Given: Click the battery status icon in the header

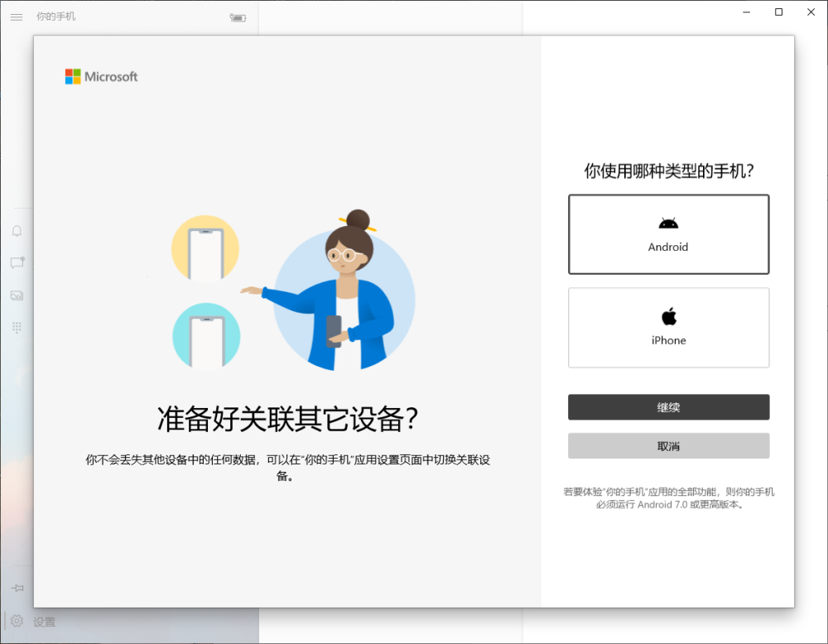Looking at the screenshot, I should tap(238, 18).
